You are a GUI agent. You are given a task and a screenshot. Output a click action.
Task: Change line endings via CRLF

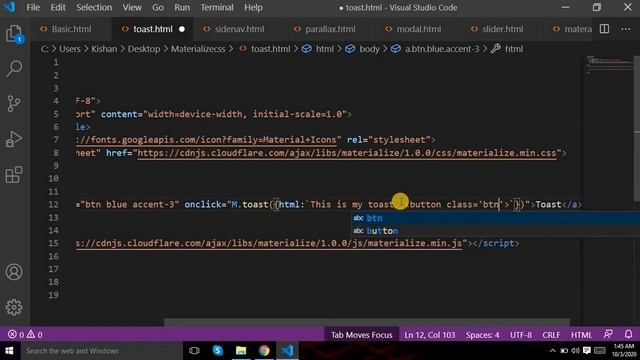coord(551,335)
